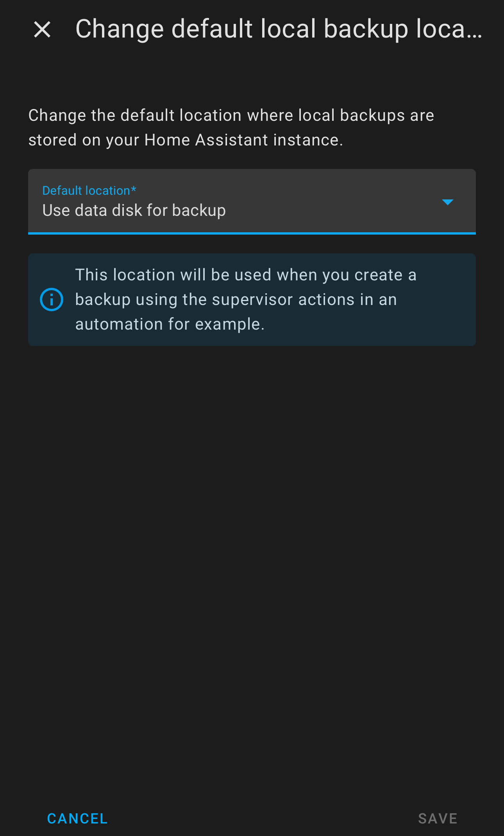Click the 'Home Assistant instance' description line
The height and width of the screenshot is (836, 504).
pyautogui.click(x=186, y=140)
